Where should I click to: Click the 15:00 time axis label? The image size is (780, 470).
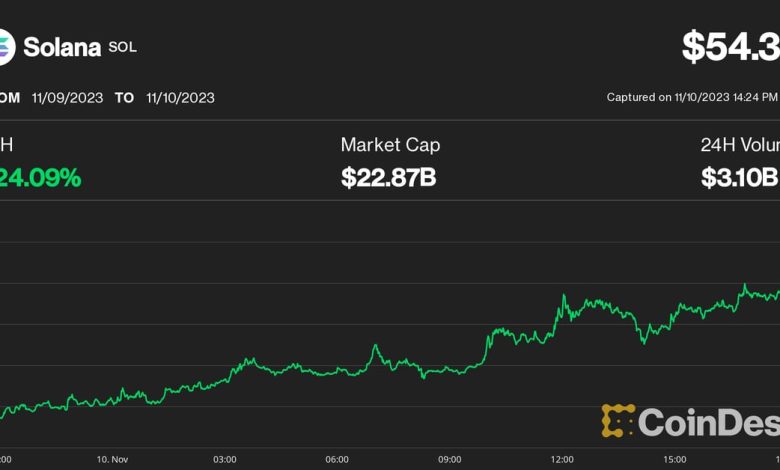675,459
